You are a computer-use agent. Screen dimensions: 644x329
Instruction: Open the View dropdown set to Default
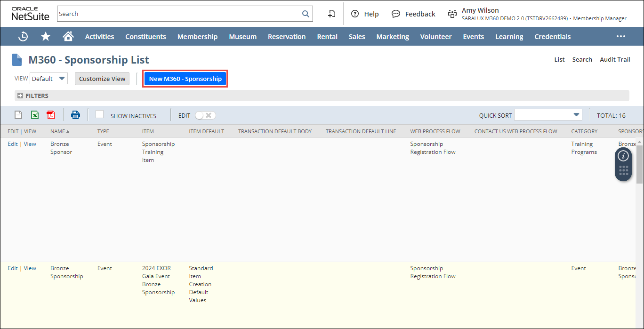tap(48, 79)
